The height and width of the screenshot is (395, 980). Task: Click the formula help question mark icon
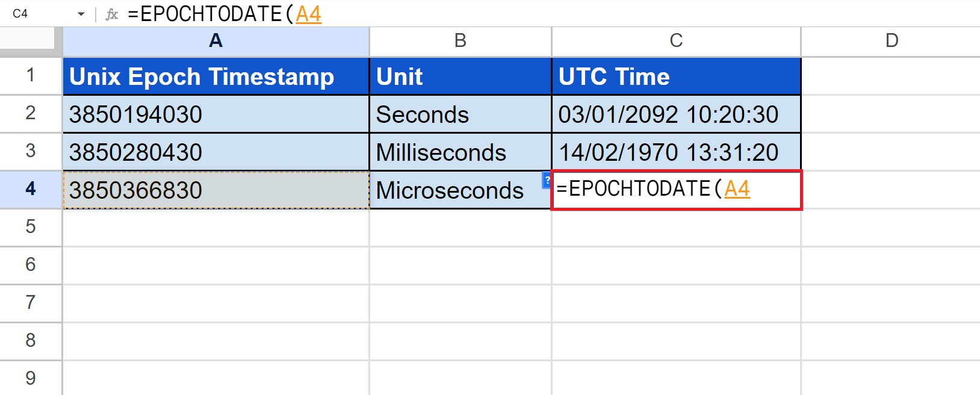(x=547, y=180)
